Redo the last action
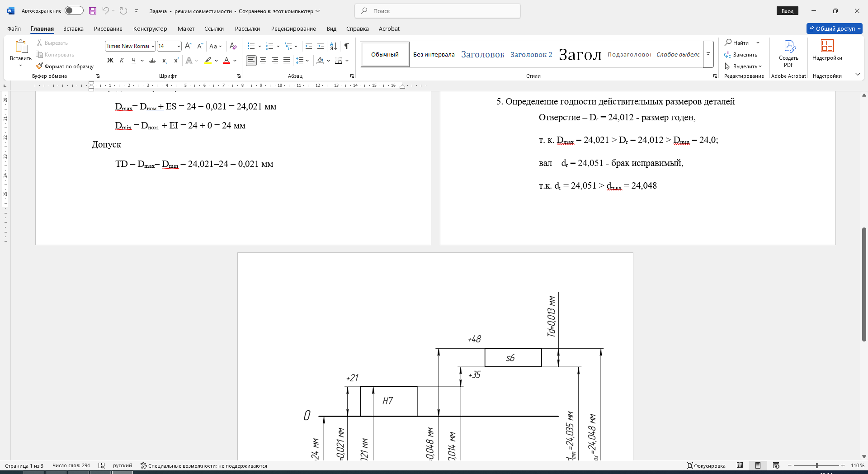The width and height of the screenshot is (868, 474). [123, 11]
